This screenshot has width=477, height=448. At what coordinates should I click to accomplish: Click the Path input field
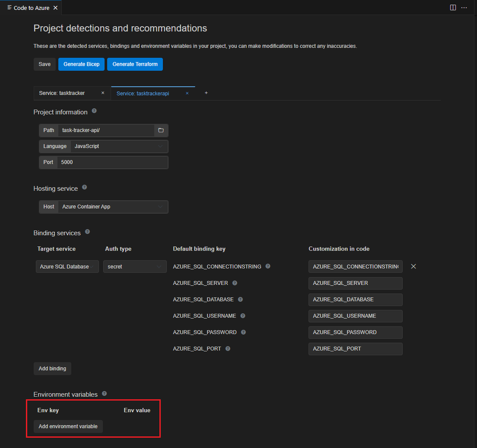[x=106, y=130]
